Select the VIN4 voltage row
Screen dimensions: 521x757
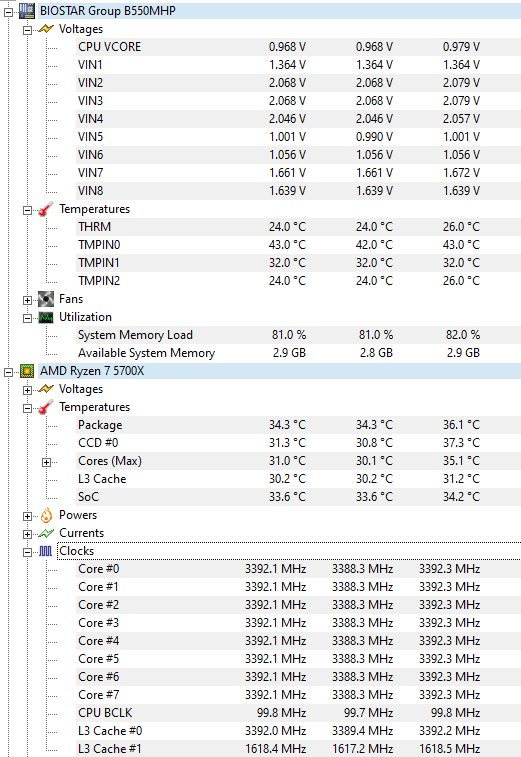(298, 119)
